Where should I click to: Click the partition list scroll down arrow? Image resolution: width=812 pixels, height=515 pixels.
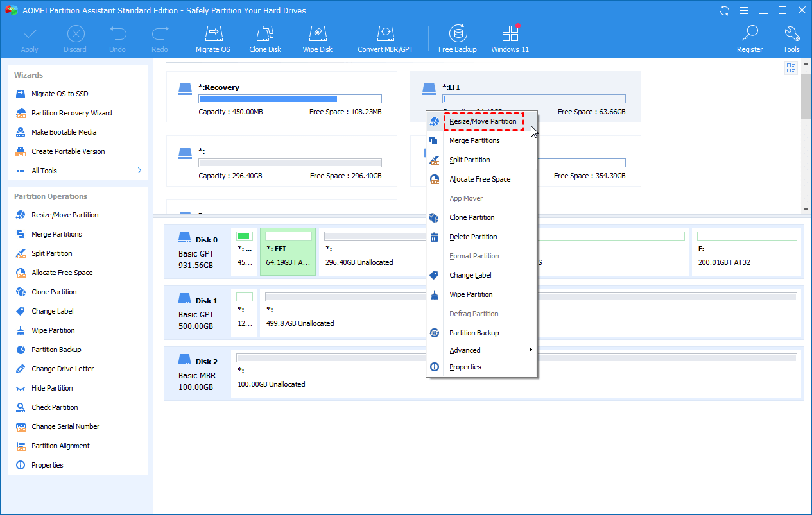pos(806,209)
